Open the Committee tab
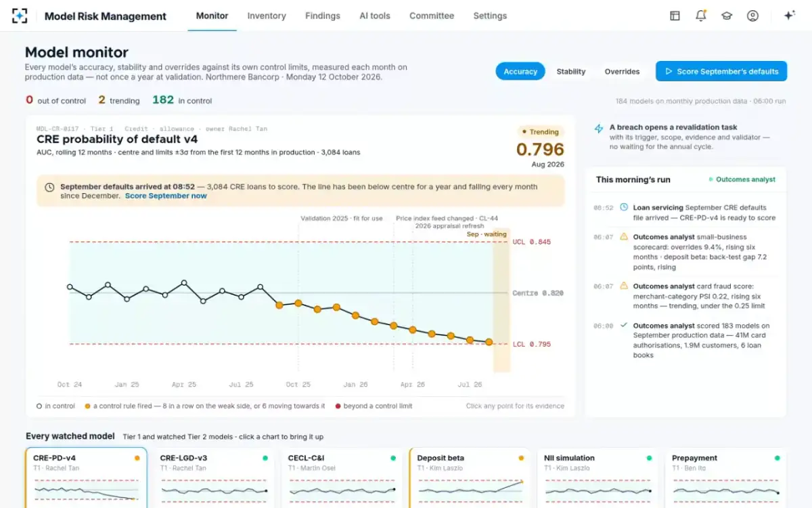 (x=432, y=16)
